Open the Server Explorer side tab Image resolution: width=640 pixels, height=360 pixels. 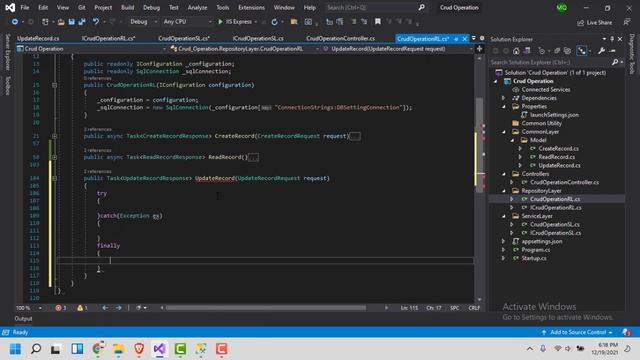click(7, 52)
